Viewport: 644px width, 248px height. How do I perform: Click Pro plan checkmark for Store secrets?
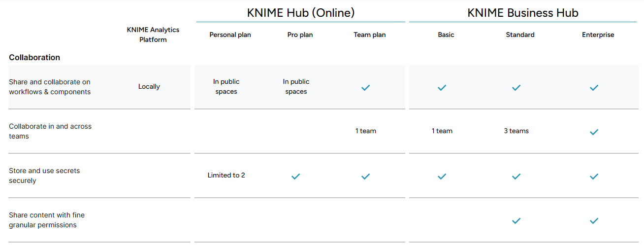pyautogui.click(x=295, y=177)
